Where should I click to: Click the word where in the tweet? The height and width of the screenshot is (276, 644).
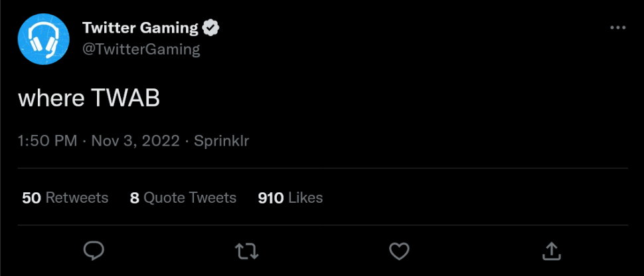coord(50,98)
